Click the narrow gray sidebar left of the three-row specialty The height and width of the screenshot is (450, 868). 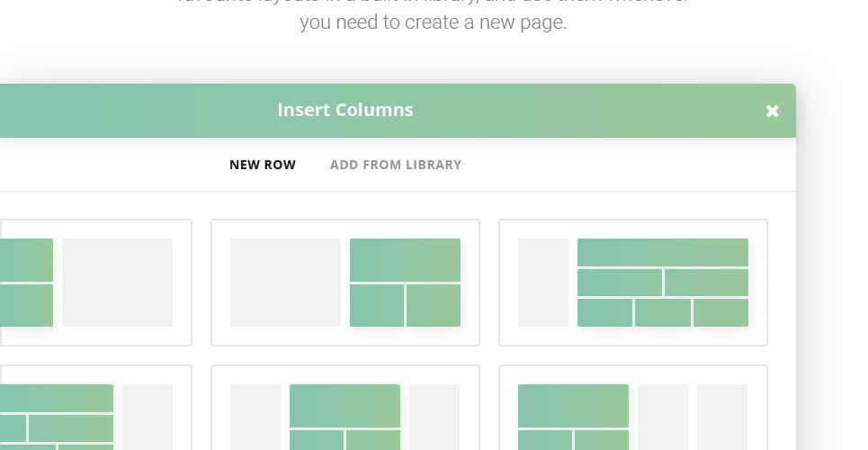(543, 283)
